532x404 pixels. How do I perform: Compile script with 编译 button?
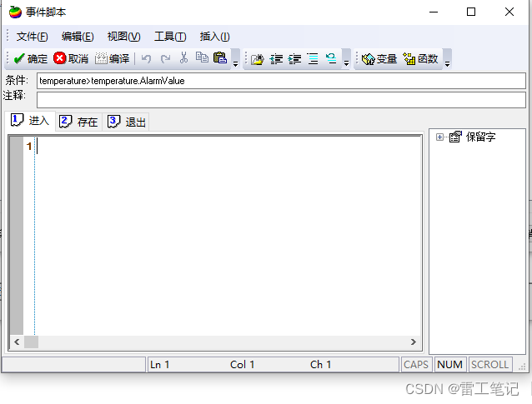pyautogui.click(x=112, y=58)
